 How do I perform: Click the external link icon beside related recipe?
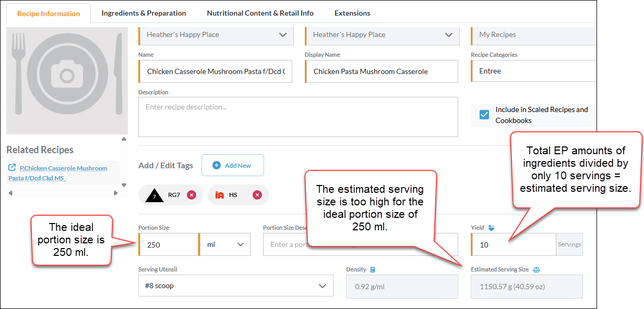[x=12, y=168]
